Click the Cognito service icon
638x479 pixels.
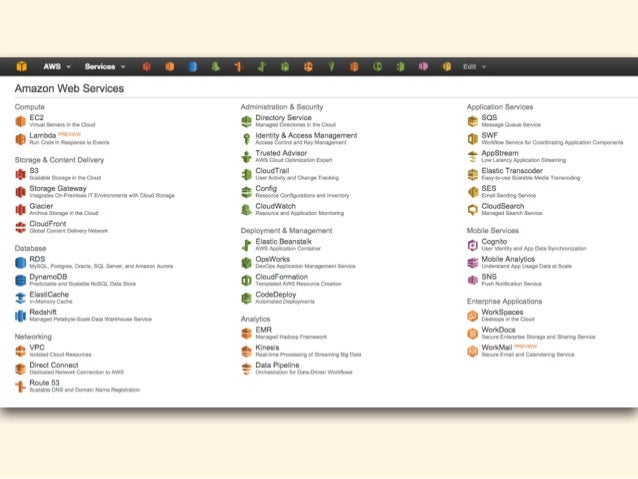coord(472,245)
